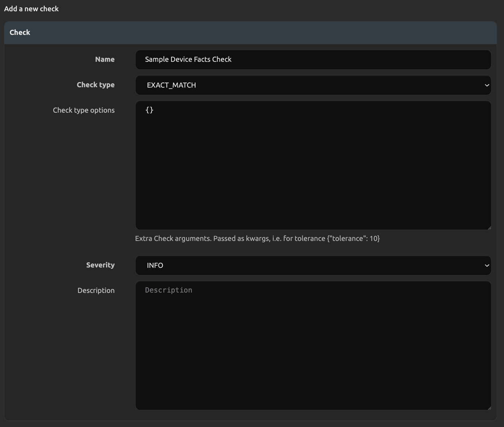Click the Description placeholder text
504x427 pixels.
pos(169,290)
